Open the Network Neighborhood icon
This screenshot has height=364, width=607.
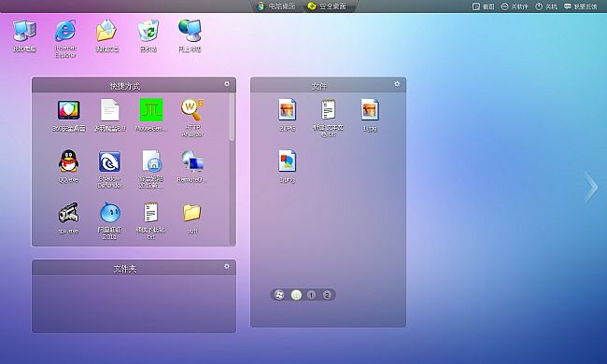(x=190, y=35)
